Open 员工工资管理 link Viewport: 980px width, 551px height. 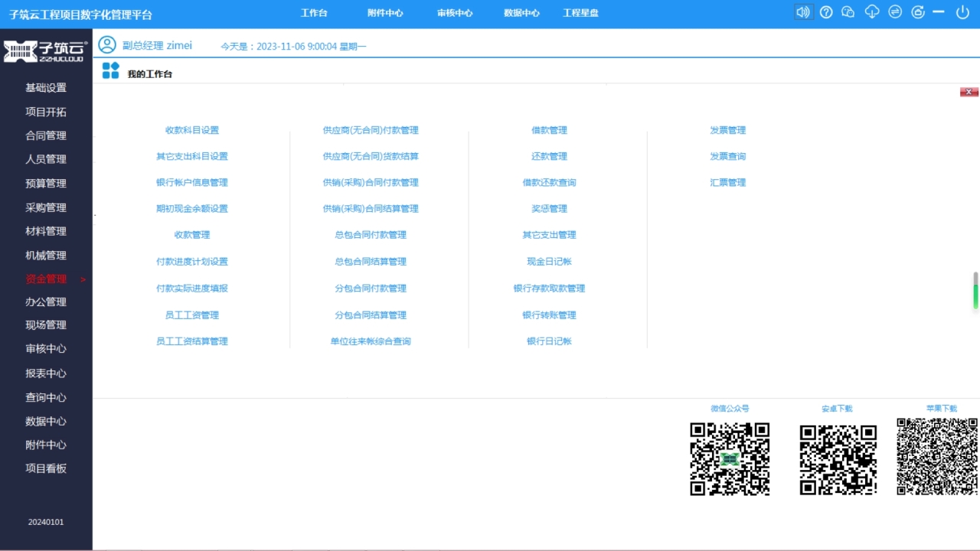pyautogui.click(x=191, y=315)
